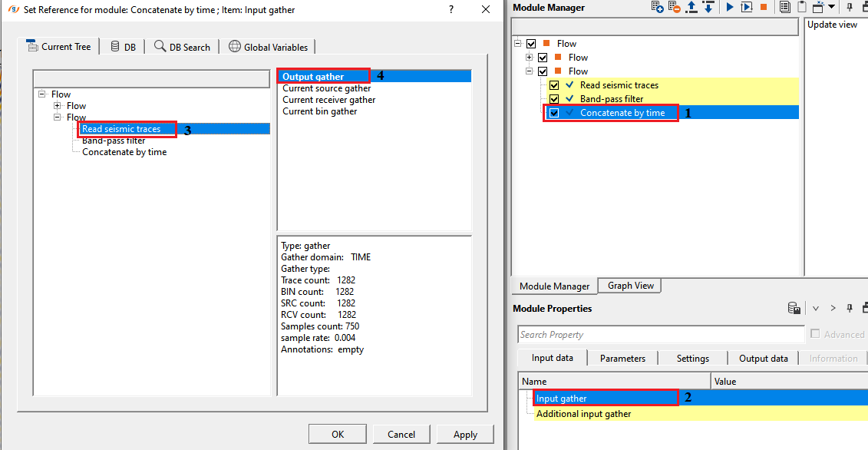Click the right chevron in Module Properties toolbar
Screen dimensions: 868x450
pos(833,308)
